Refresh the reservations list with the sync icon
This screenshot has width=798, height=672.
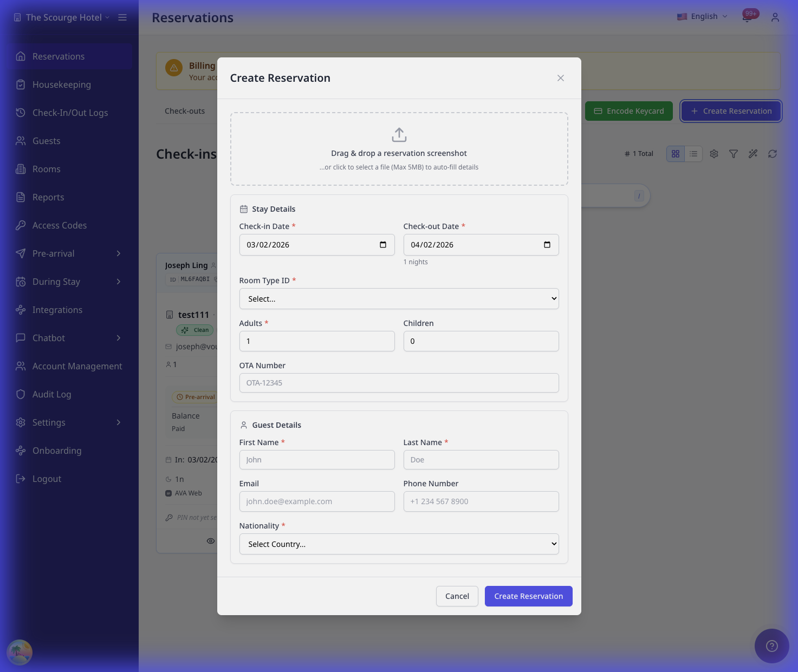click(x=772, y=153)
